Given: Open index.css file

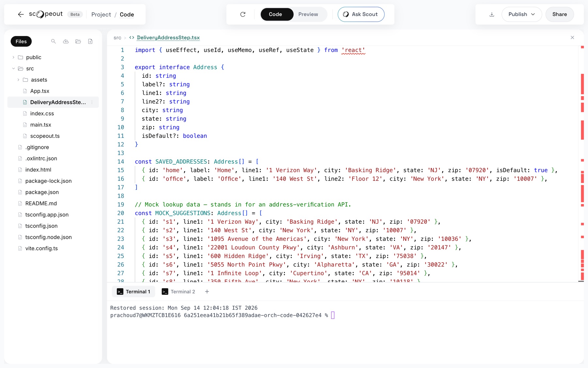Looking at the screenshot, I should (53, 114).
